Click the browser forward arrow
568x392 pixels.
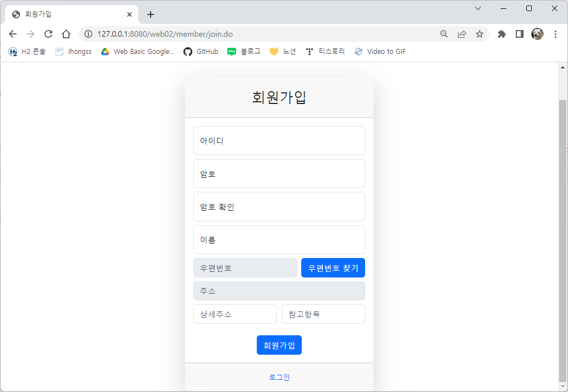pyautogui.click(x=31, y=34)
